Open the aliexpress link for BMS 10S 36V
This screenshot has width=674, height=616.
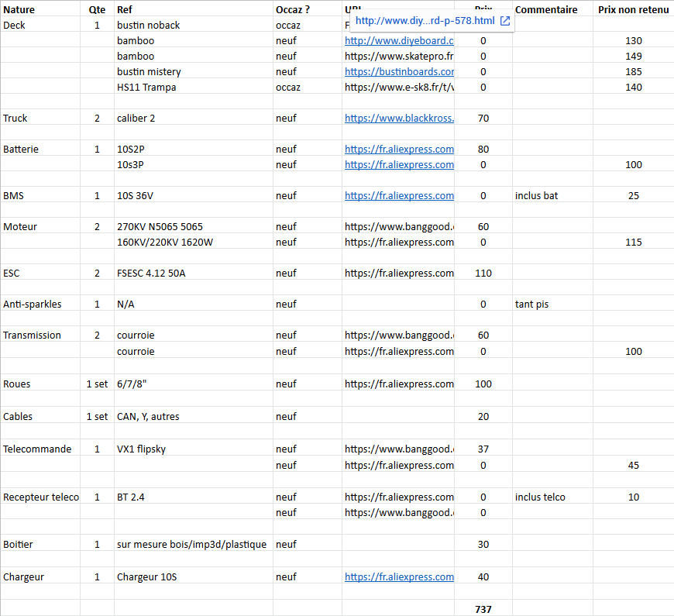pos(399,195)
